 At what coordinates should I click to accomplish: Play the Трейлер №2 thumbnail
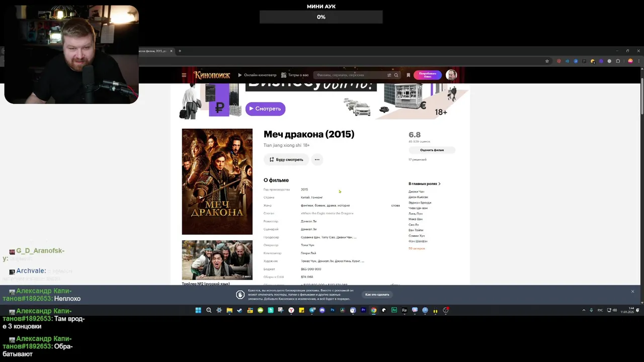click(217, 260)
